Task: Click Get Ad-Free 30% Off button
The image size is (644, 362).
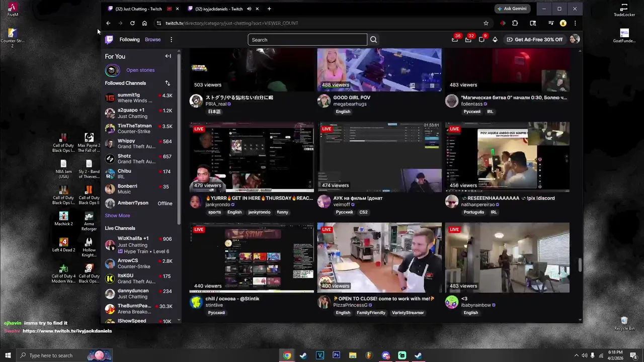Action: click(534, 40)
